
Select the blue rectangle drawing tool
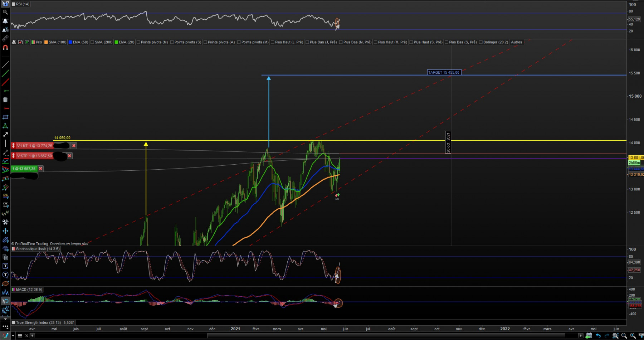tap(5, 117)
